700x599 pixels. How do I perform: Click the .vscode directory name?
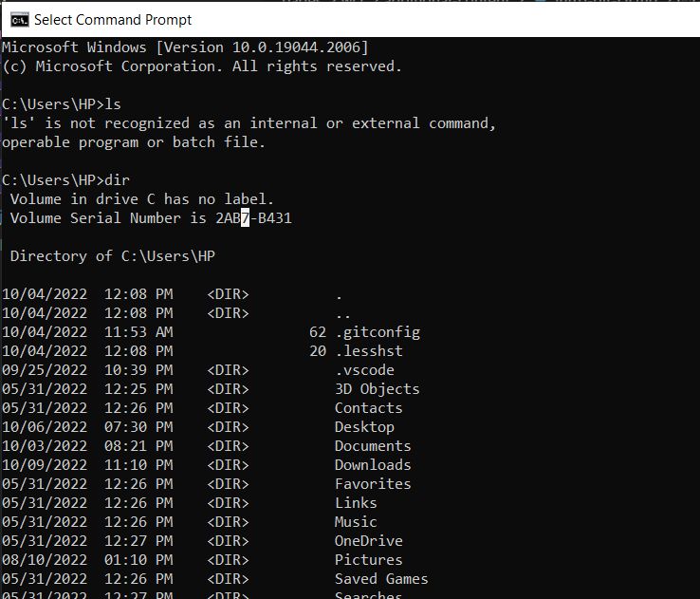click(x=365, y=370)
